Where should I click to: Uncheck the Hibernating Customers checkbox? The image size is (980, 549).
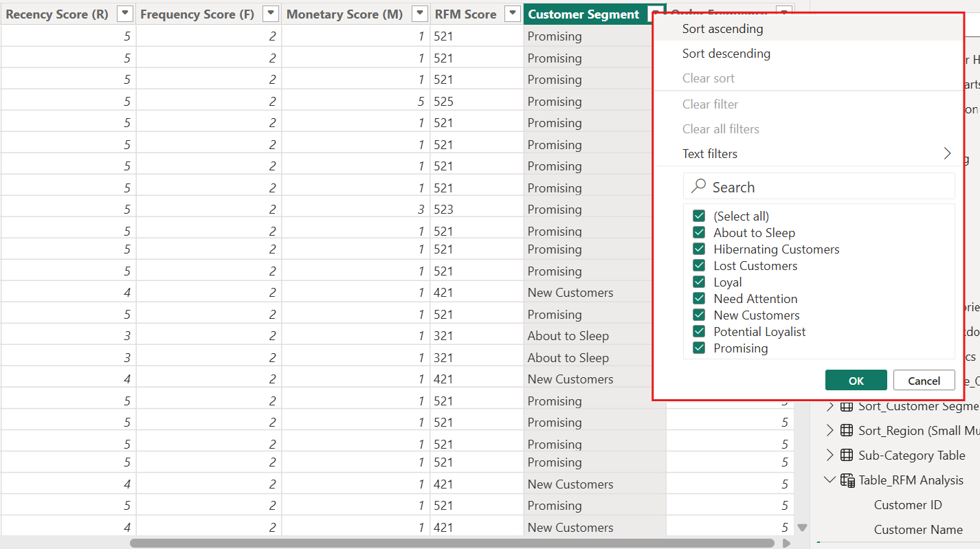pyautogui.click(x=699, y=249)
